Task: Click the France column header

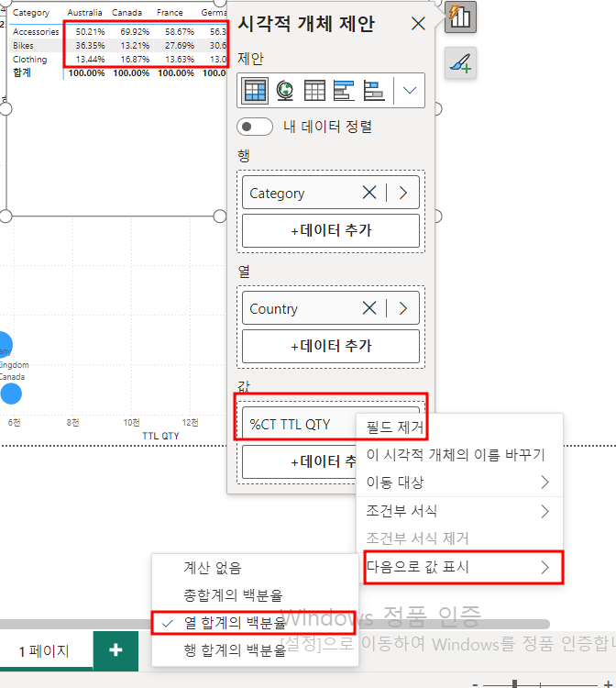Action: click(x=170, y=13)
